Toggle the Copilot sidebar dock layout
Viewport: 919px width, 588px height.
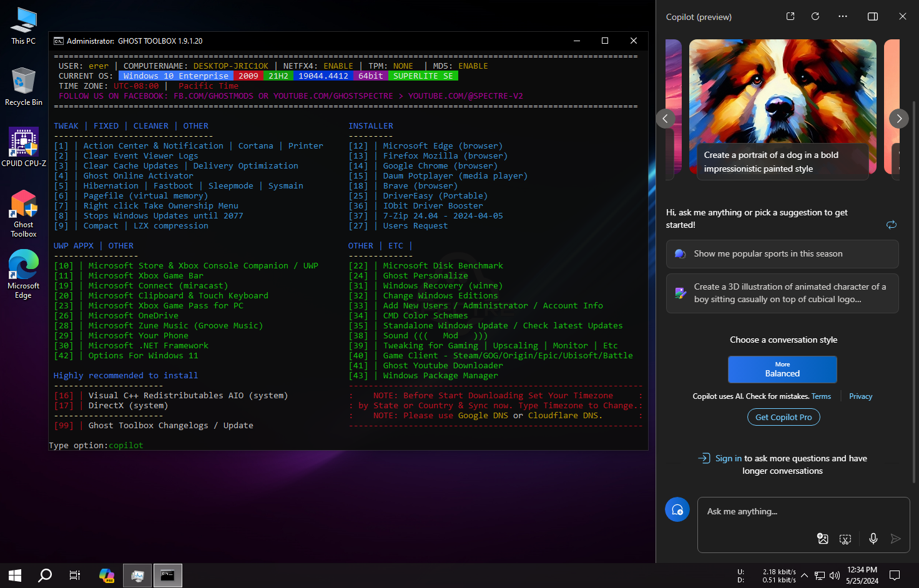(x=873, y=16)
